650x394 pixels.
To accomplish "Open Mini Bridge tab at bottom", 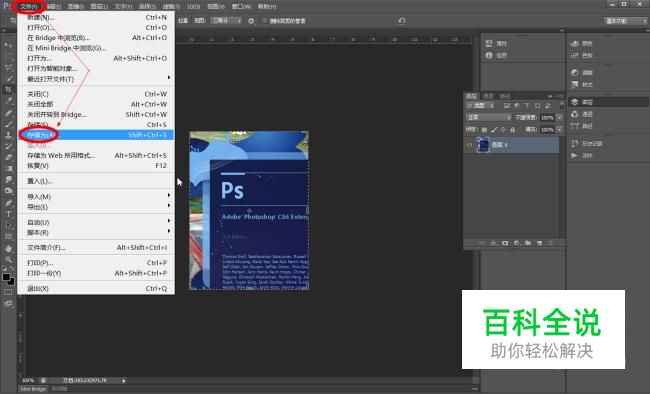I will (x=33, y=389).
